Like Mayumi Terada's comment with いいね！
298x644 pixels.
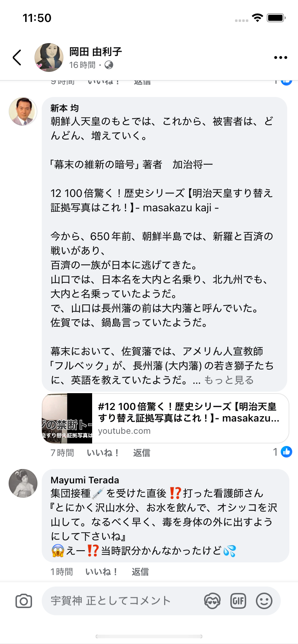(x=102, y=572)
